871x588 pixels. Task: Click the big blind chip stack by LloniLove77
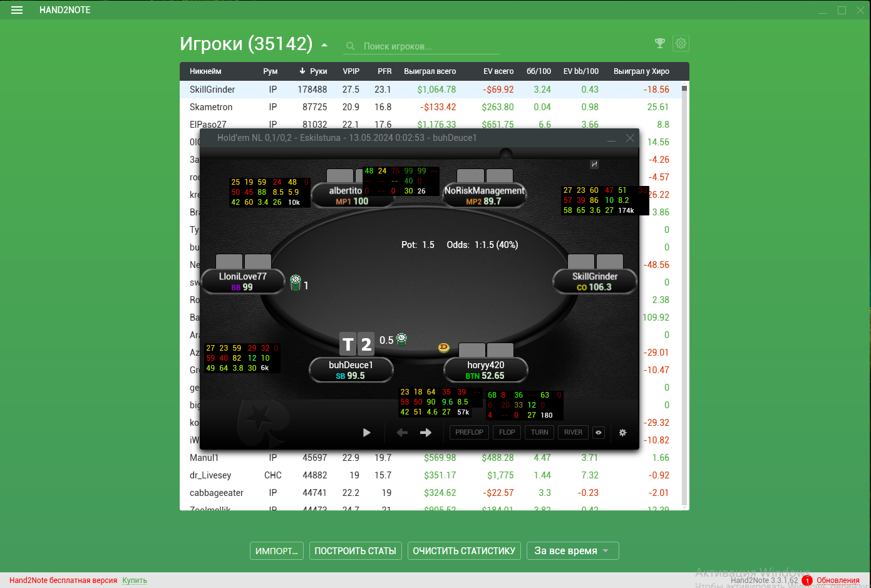[x=296, y=283]
